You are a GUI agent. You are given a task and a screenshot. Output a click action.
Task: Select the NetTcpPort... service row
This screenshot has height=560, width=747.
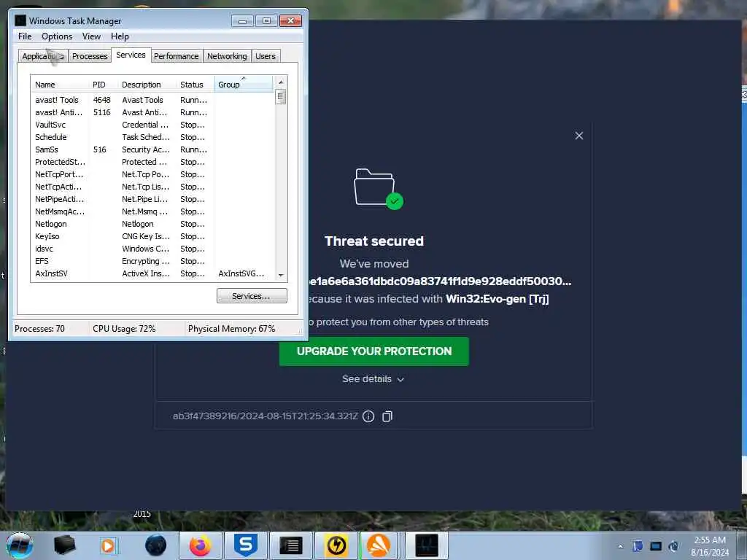click(152, 174)
